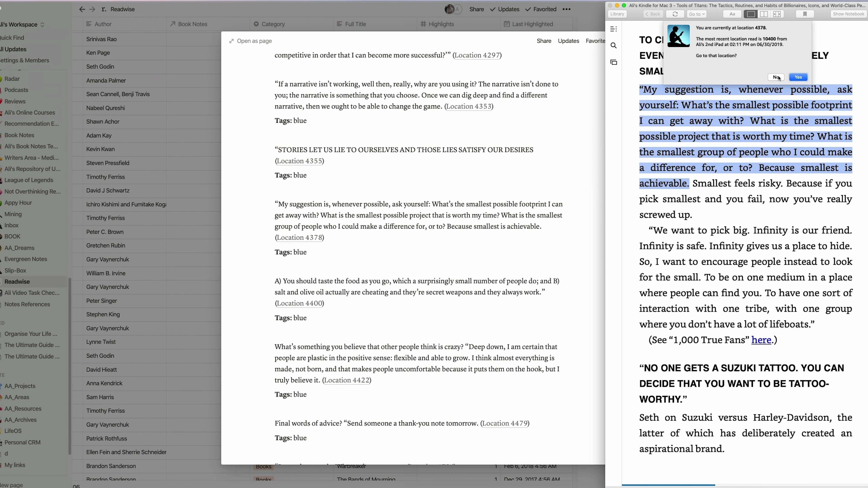
Task: Open the Book Notes column header menu
Action: point(208,24)
